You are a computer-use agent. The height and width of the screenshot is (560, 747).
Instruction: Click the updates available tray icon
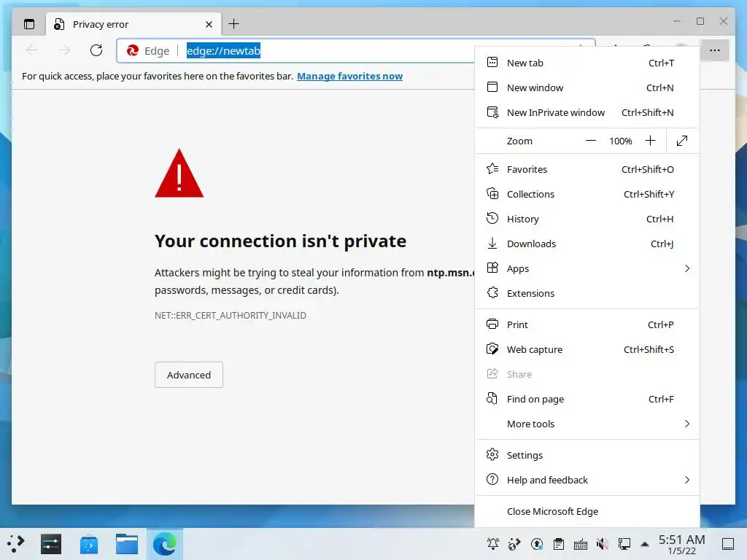coord(537,544)
